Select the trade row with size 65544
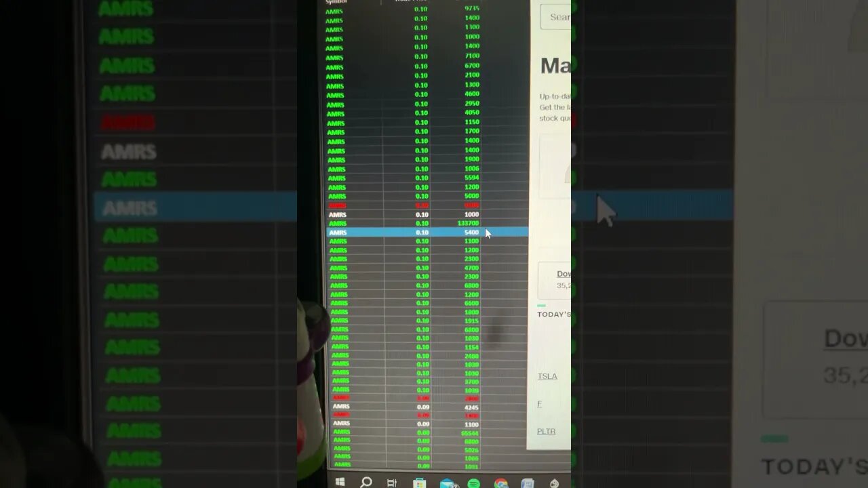Viewport: 868px width, 488px height. [429, 432]
